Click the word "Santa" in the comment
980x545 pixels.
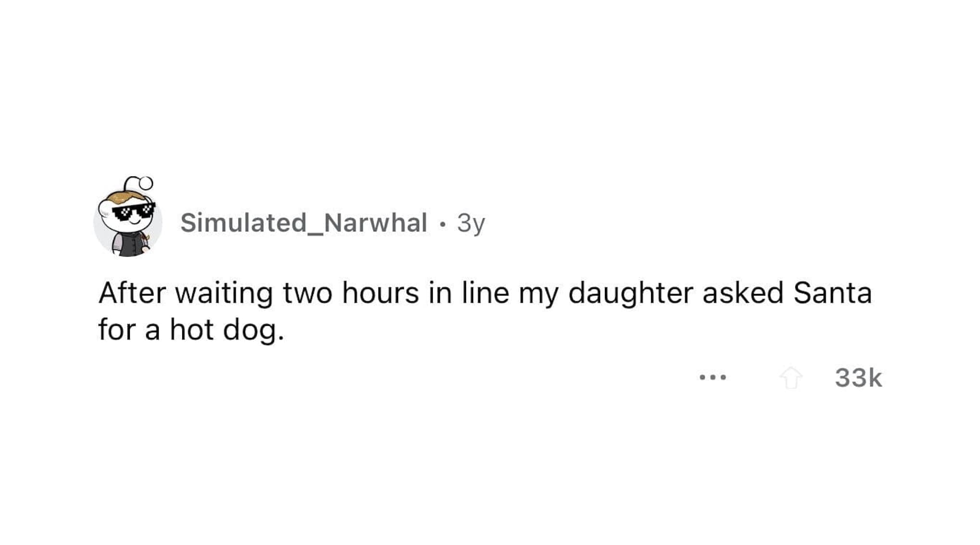tap(832, 293)
